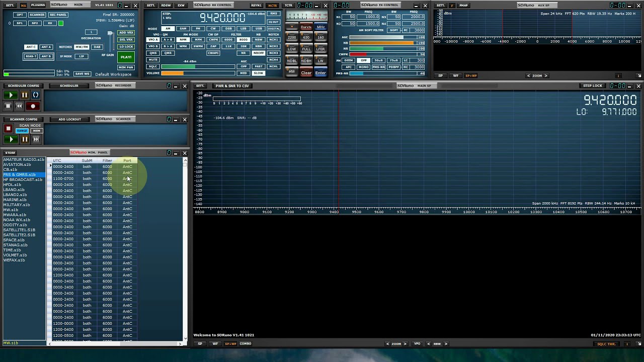Select MILITARY.s1b memory bank
The height and width of the screenshot is (362, 644).
tap(17, 205)
